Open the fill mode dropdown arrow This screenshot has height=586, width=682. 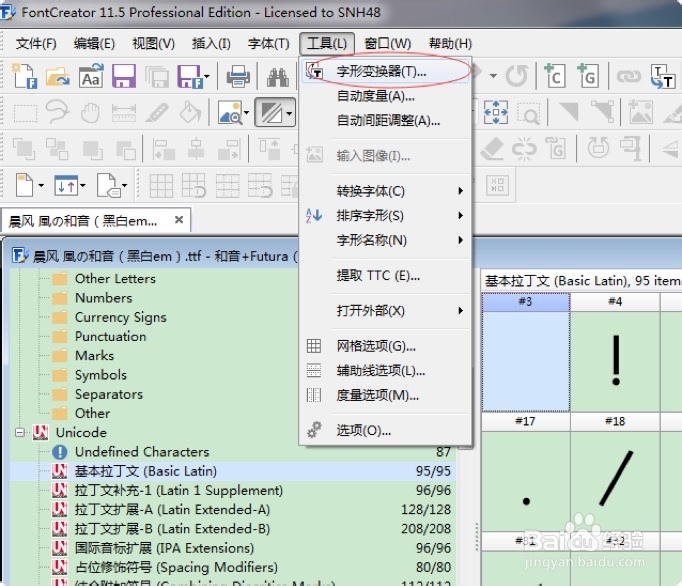click(x=290, y=113)
